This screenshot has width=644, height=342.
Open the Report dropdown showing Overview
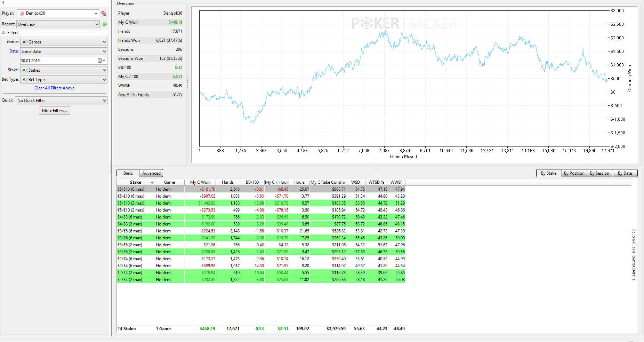[58, 24]
